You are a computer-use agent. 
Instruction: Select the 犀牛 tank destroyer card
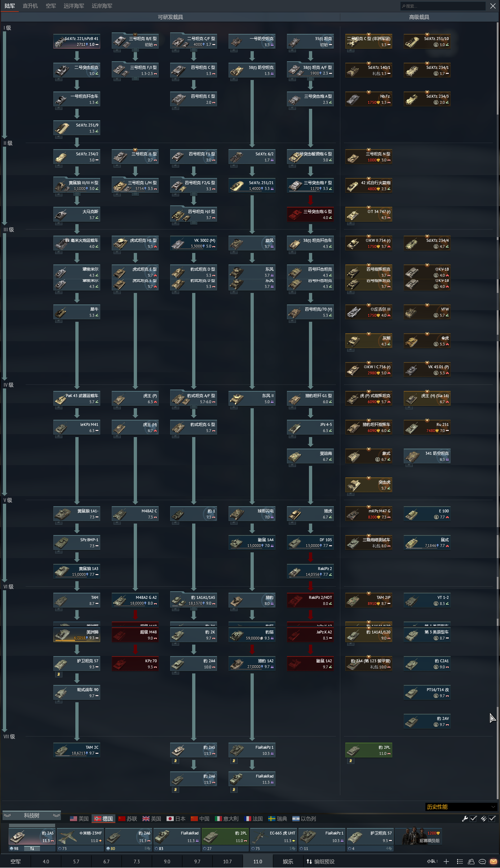click(77, 312)
